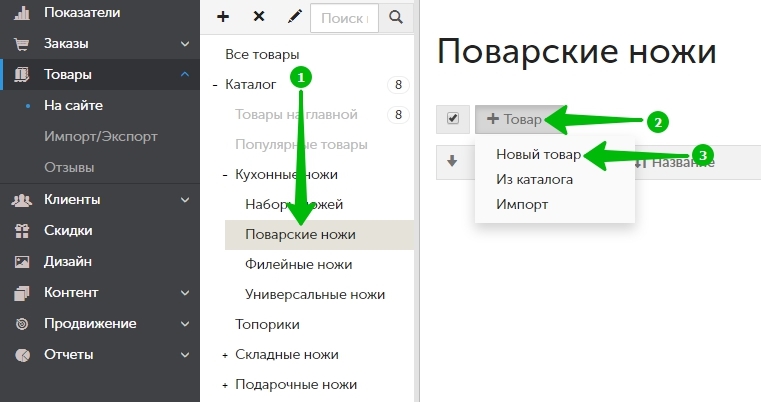Click the Orders shopping cart icon
Screen dimensions: 761x402
click(21, 44)
